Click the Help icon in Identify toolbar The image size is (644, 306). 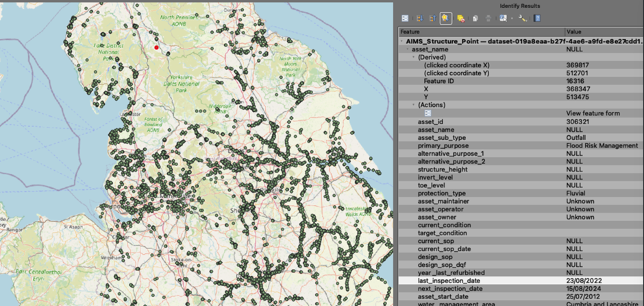point(536,19)
